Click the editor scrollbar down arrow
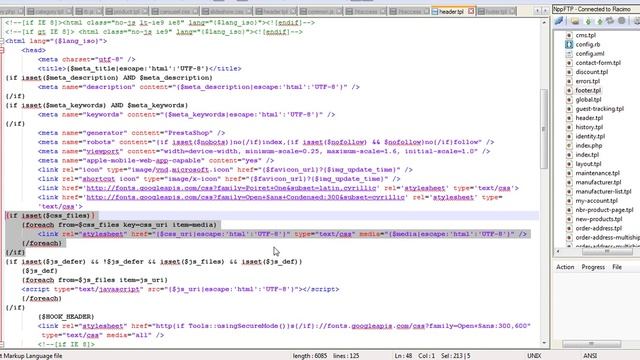 544,343
